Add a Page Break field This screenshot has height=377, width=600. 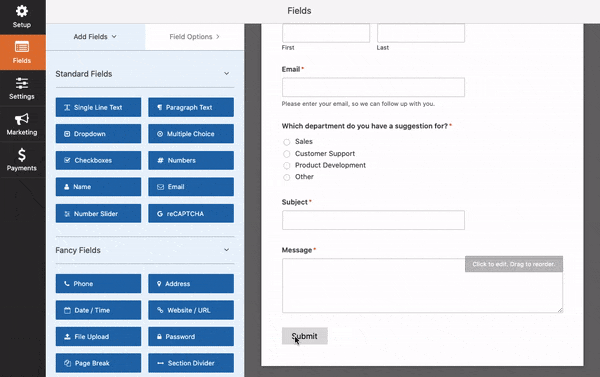[x=98, y=363]
